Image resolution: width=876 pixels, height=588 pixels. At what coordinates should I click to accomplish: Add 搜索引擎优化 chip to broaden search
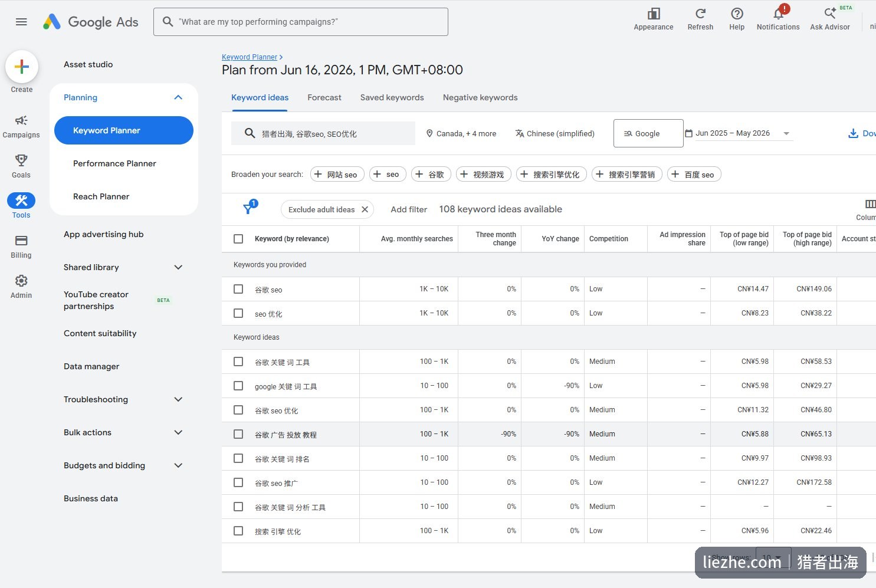551,174
